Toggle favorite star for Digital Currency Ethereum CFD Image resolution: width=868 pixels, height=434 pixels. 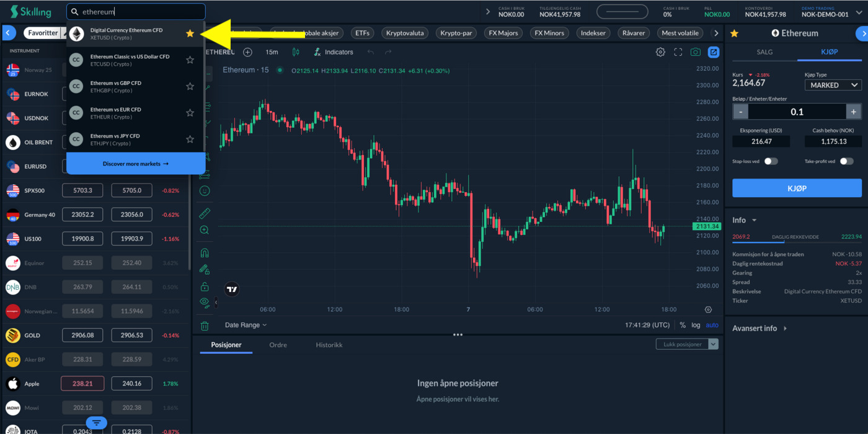click(190, 33)
